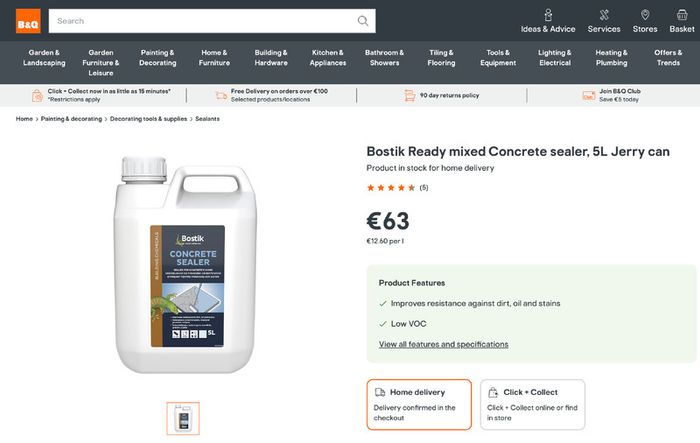Select the product image thumbnail

click(x=183, y=418)
